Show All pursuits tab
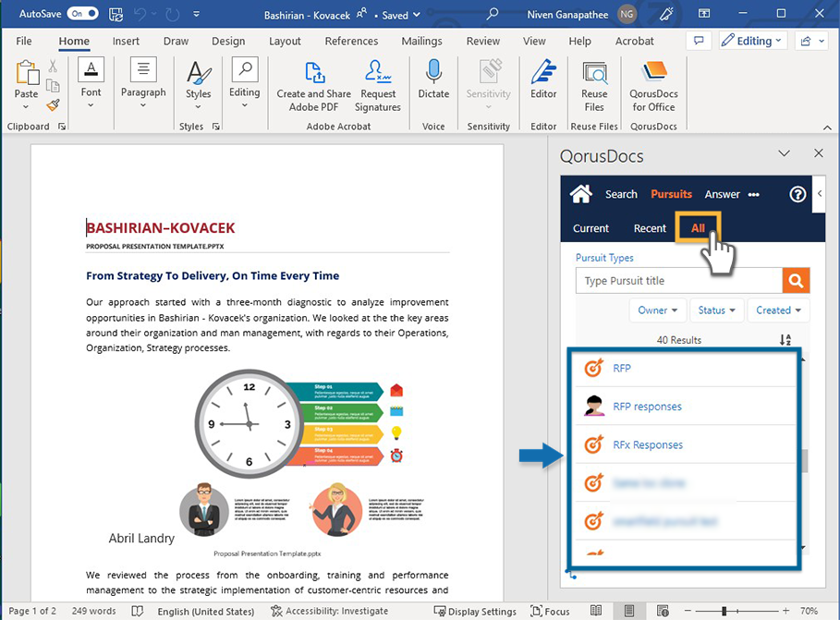840x620 pixels. coord(698,227)
